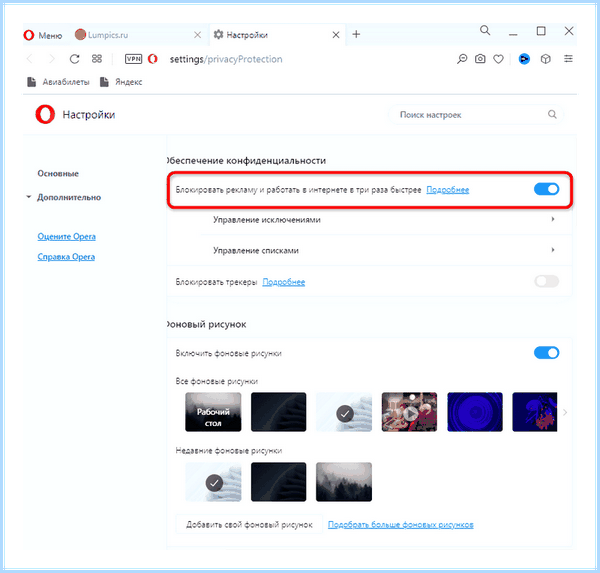This screenshot has height=573, width=600.
Task: Select checked white wallpaper in recent wallpapers
Action: pyautogui.click(x=213, y=482)
